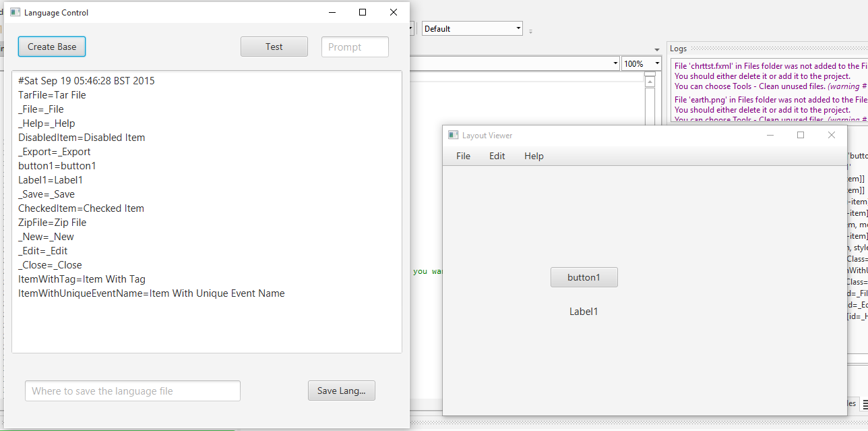
Task: Click the 'ItemWithTag=Item With Tag' line
Action: click(x=82, y=279)
